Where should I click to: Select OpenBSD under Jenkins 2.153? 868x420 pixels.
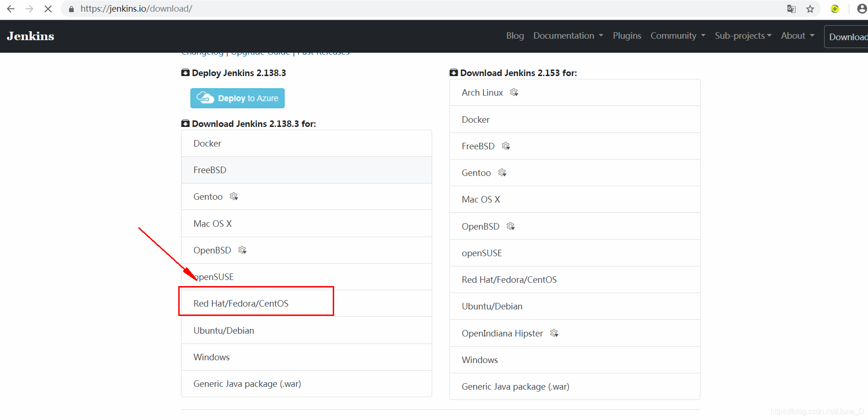[575, 226]
